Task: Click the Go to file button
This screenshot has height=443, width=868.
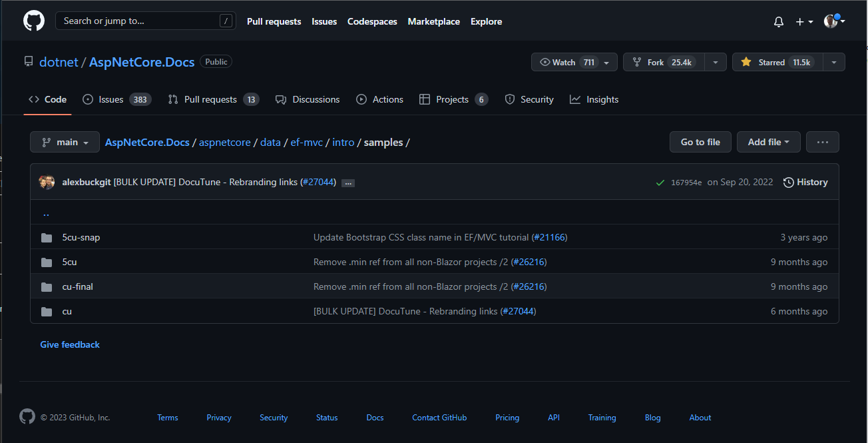Action: coord(700,142)
